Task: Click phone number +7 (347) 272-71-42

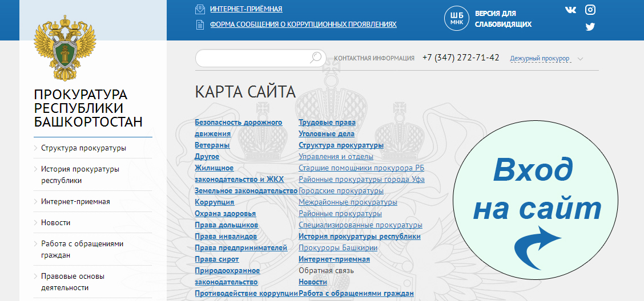Action: click(x=461, y=58)
